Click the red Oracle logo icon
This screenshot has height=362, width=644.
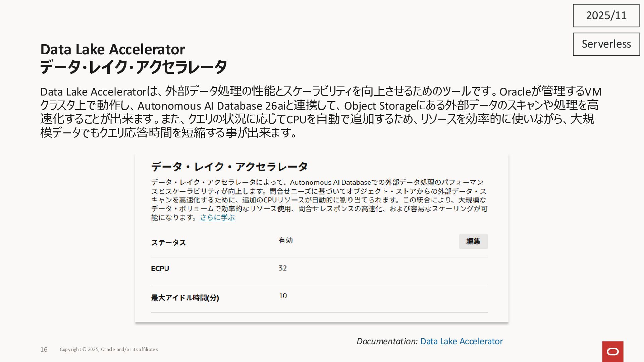click(612, 351)
